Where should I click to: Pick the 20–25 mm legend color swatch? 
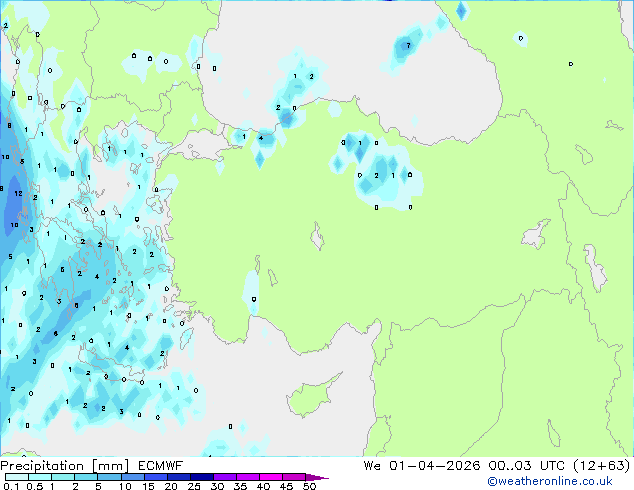[x=178, y=477]
